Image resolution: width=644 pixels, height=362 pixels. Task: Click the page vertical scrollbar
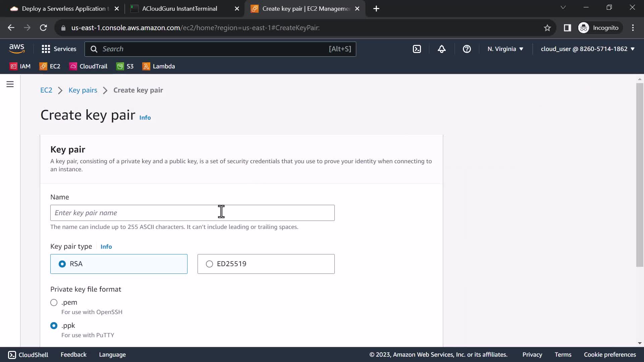point(639,174)
